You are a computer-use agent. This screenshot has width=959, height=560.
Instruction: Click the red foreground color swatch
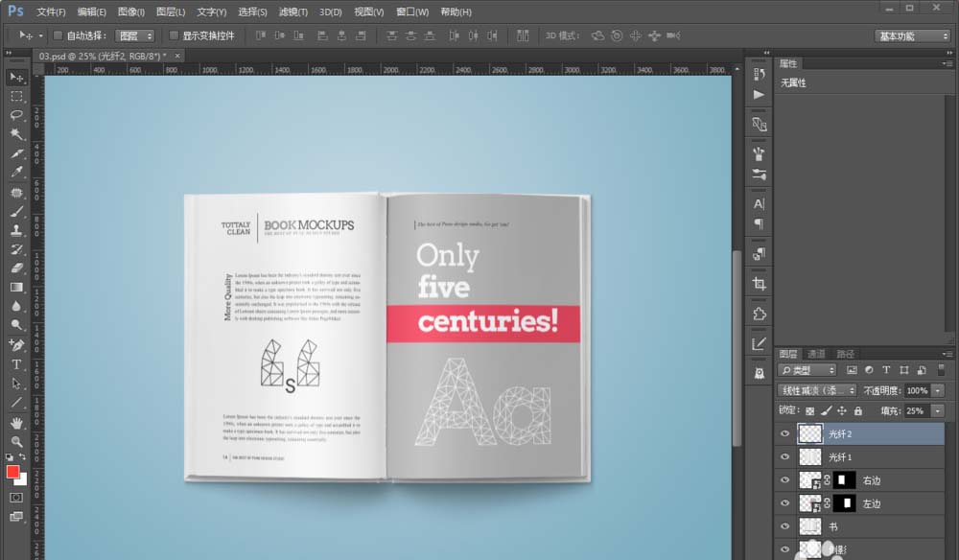[13, 471]
